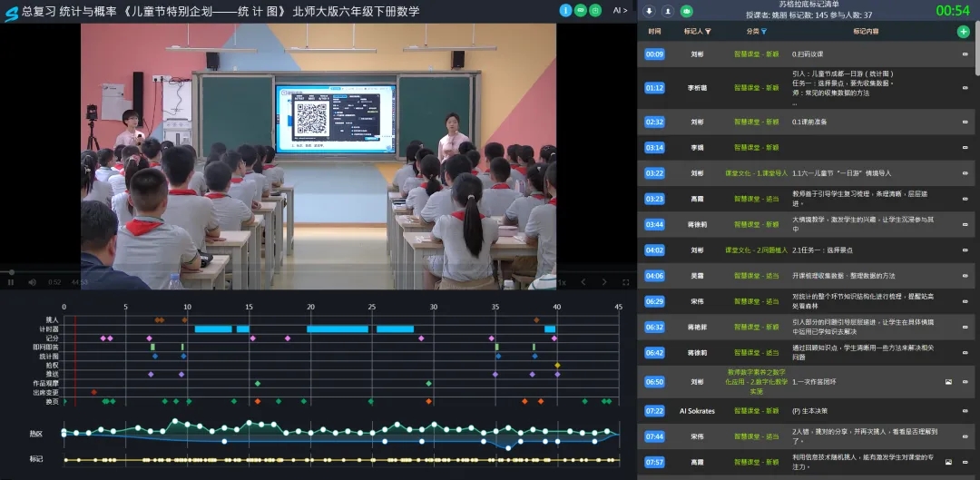The width and height of the screenshot is (980, 480).
Task: Jump to the 00:09 timestamp marker
Action: pos(654,54)
